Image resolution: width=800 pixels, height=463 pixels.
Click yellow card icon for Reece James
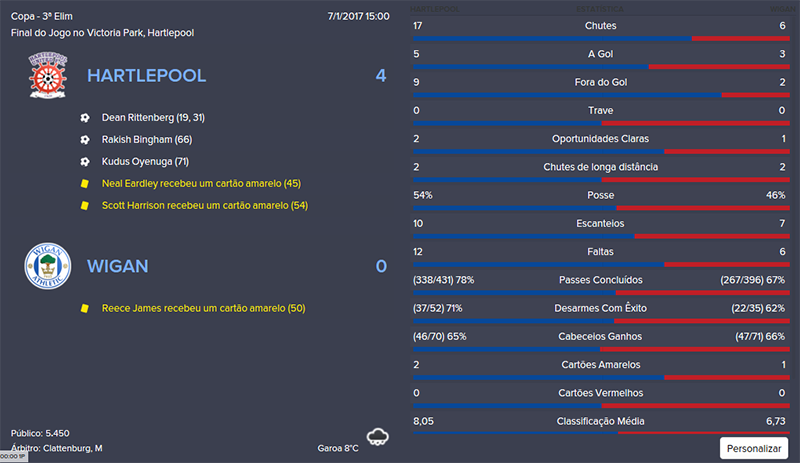coord(85,309)
